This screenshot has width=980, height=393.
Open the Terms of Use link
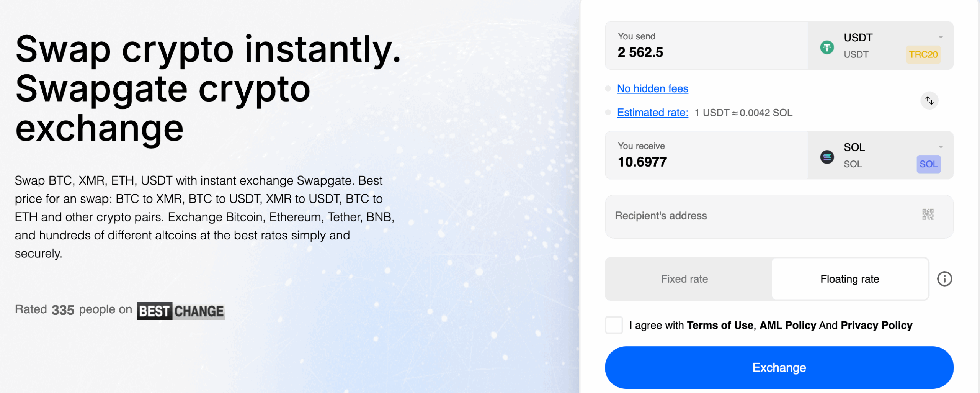click(720, 325)
